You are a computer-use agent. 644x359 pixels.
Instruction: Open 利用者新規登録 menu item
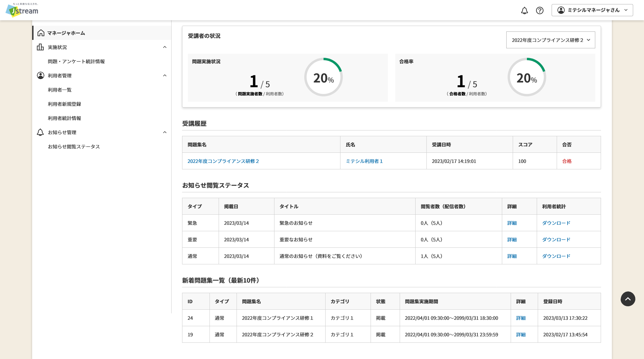pos(64,104)
